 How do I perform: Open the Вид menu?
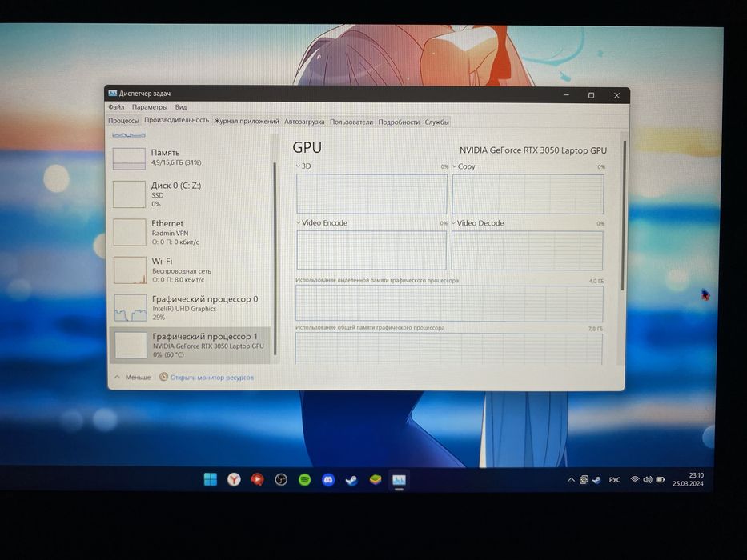(x=181, y=107)
